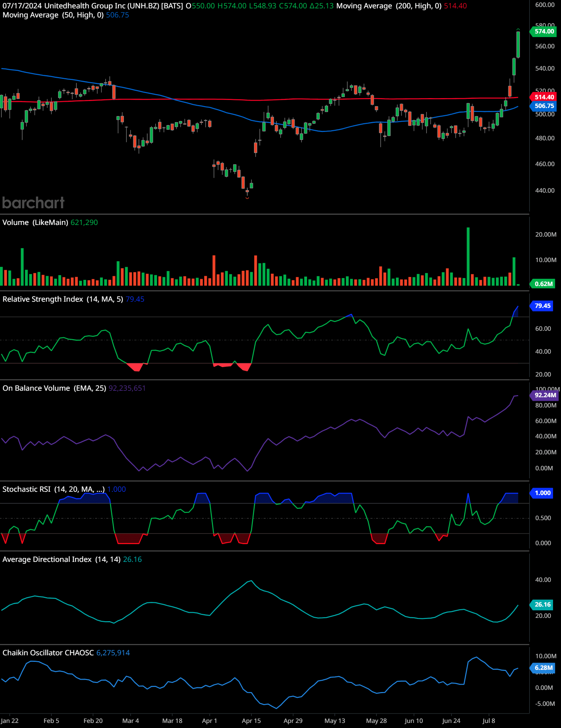Viewport: 561px width, 728px height.
Task: Click the Jun 24 date axis label
Action: click(451, 721)
